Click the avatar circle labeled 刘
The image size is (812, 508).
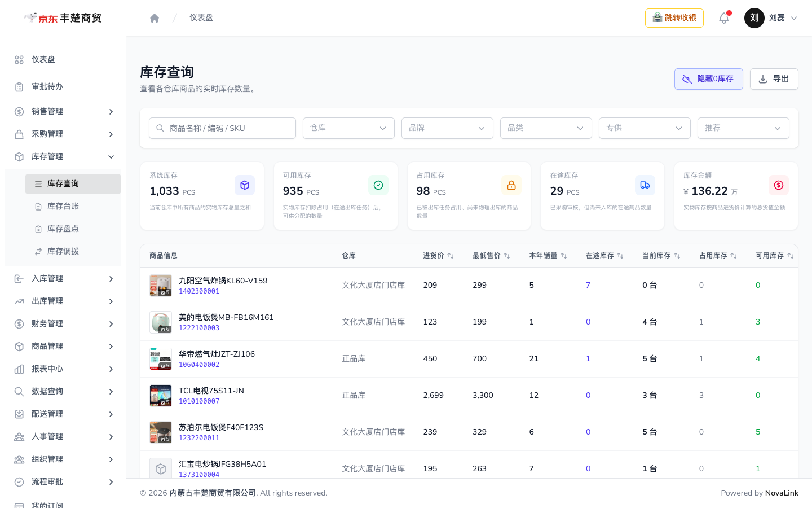(754, 18)
